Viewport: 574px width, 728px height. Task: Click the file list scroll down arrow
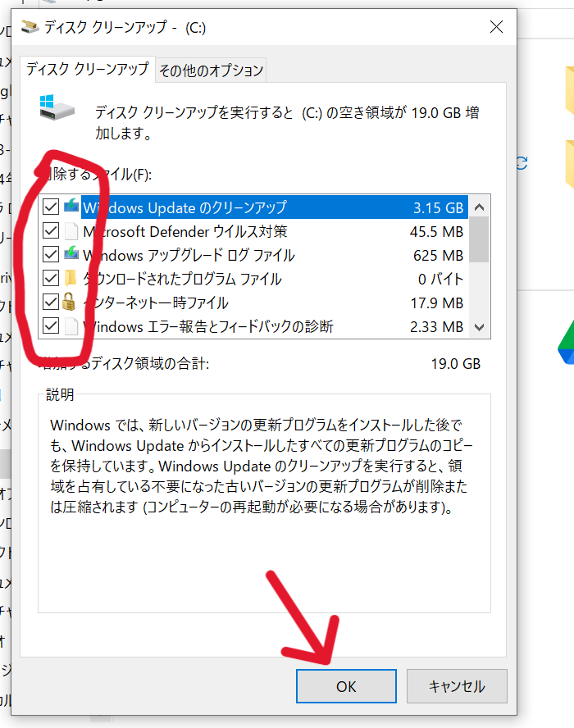(480, 327)
